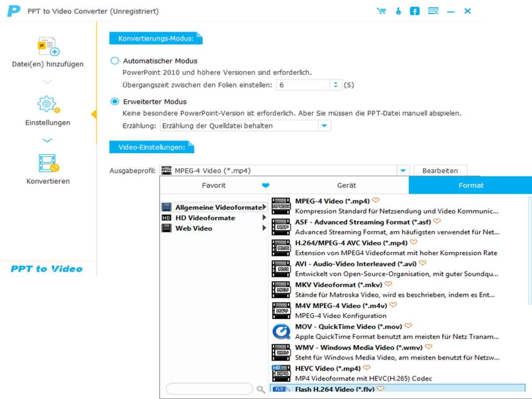Select Automatischer Modus radio button

click(x=115, y=61)
